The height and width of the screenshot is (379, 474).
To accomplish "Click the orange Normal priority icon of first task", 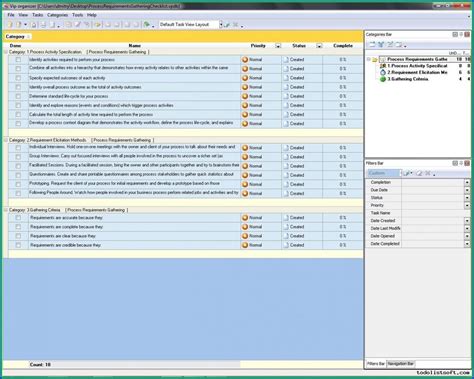I will [x=245, y=60].
